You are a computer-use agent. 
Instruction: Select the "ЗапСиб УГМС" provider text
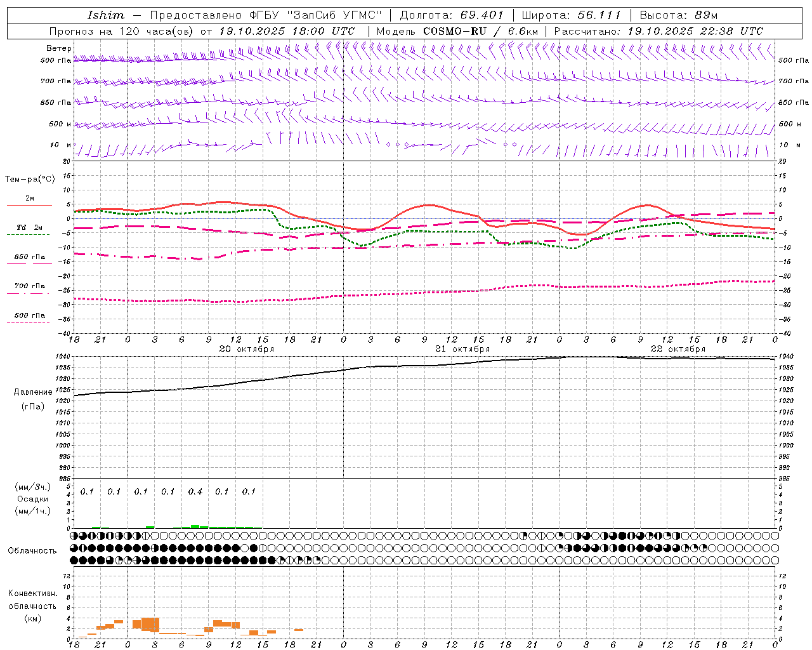334,15
